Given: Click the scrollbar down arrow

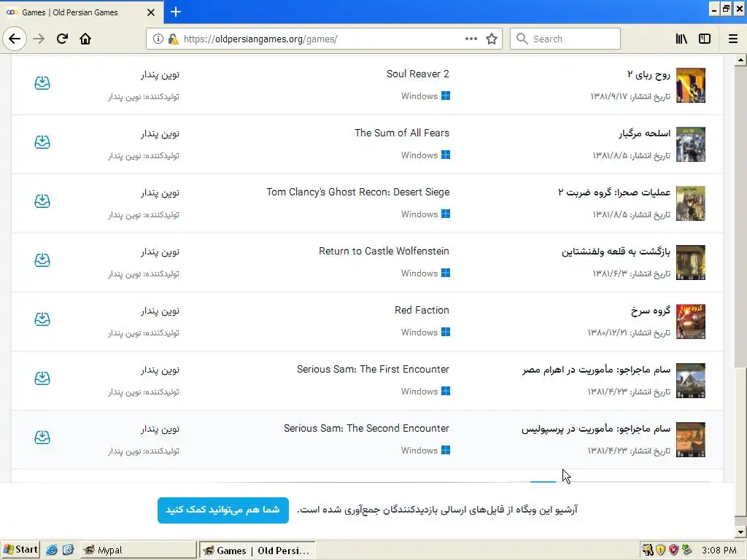Looking at the screenshot, I should pyautogui.click(x=741, y=532).
